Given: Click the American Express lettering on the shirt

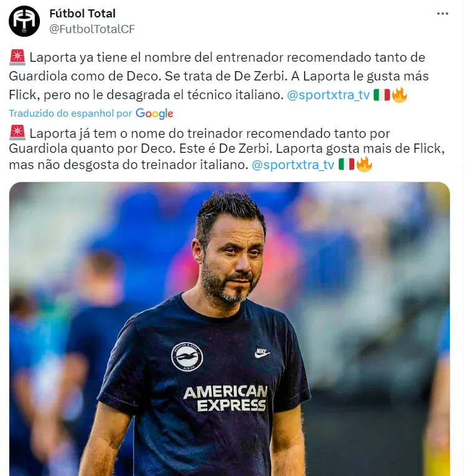Looking at the screenshot, I should [225, 399].
